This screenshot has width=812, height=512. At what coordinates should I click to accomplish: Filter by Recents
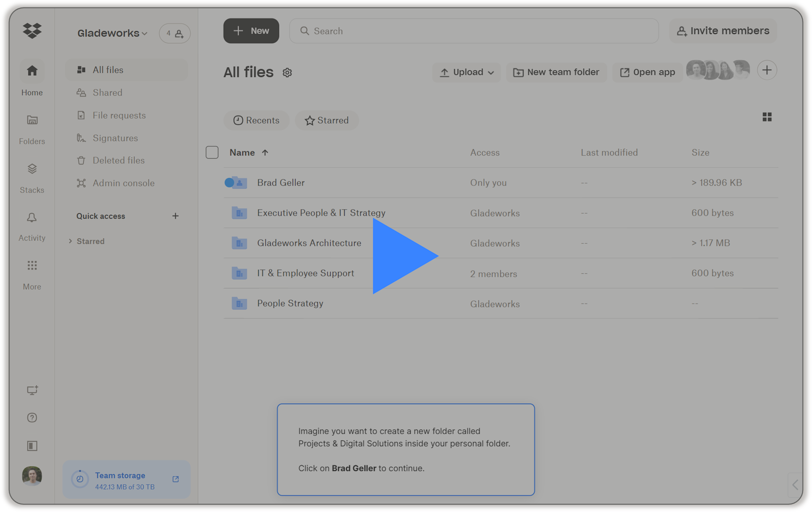[256, 121]
